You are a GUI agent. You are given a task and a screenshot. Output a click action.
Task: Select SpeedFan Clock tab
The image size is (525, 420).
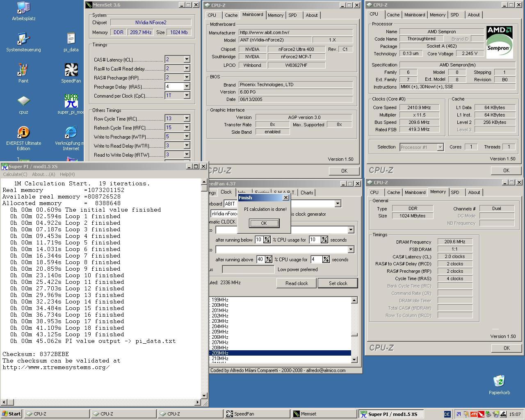click(226, 192)
